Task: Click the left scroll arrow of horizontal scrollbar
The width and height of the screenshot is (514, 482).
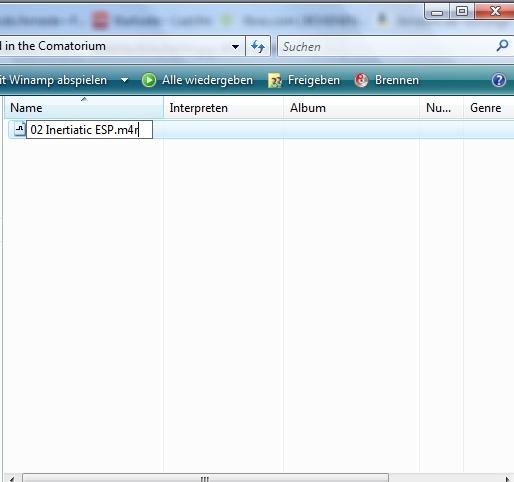Action: 11,479
